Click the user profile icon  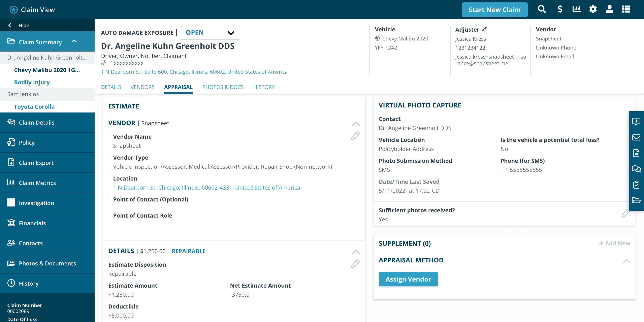click(x=609, y=9)
